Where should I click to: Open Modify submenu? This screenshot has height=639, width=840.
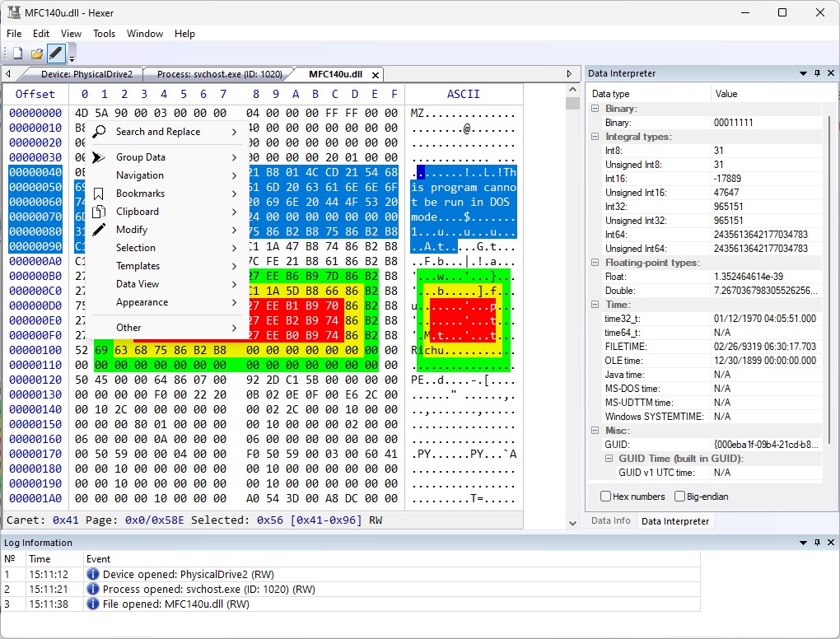[169, 230]
